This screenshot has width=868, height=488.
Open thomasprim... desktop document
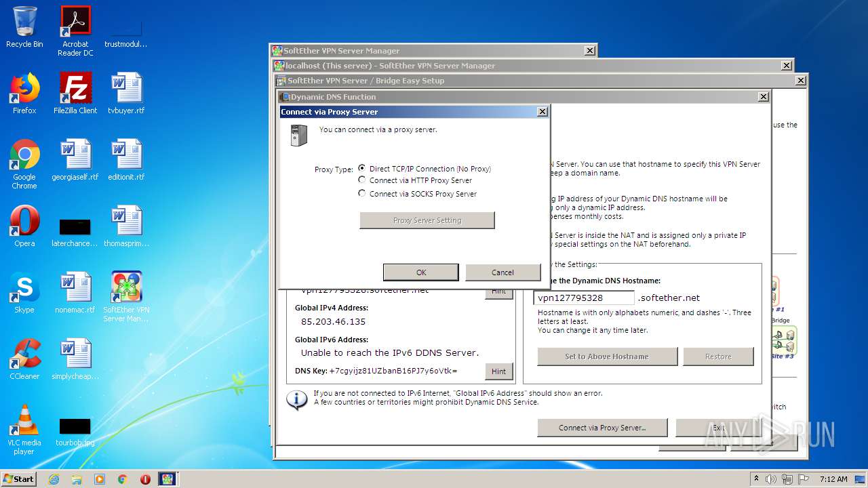pyautogui.click(x=126, y=226)
